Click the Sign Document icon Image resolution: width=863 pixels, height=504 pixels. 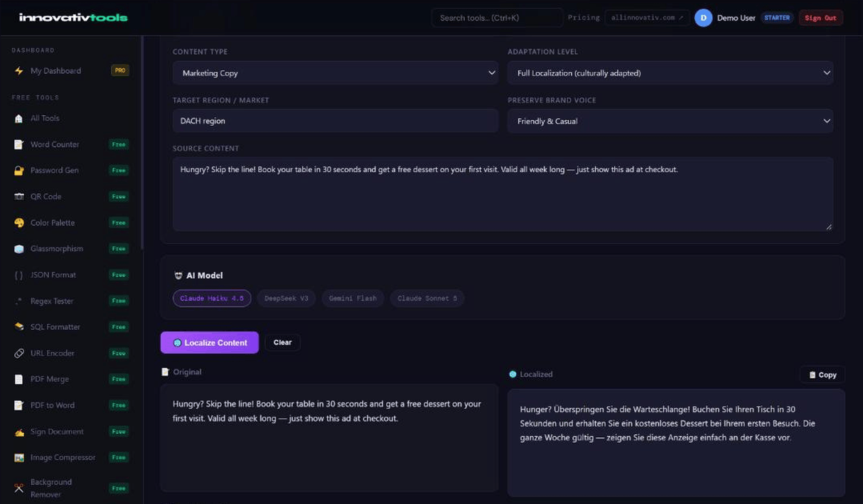pyautogui.click(x=19, y=431)
